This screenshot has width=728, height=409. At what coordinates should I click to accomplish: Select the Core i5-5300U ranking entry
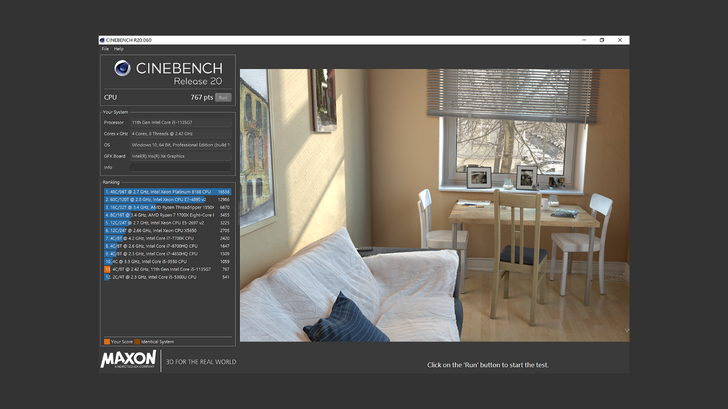[x=167, y=277]
